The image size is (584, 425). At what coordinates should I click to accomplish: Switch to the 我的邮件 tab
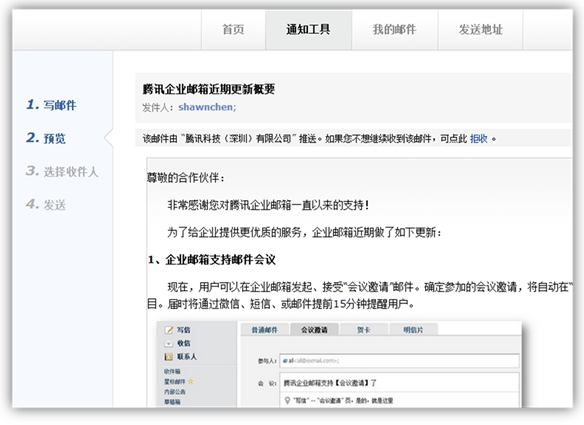395,29
